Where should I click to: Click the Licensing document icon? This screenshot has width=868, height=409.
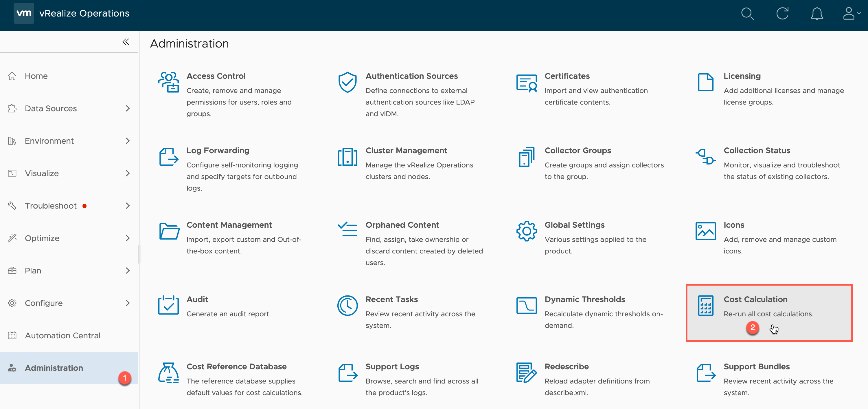pos(706,82)
